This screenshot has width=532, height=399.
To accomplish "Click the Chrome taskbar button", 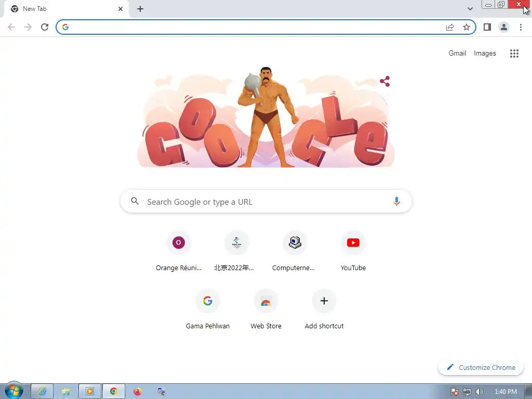I will click(x=114, y=392).
